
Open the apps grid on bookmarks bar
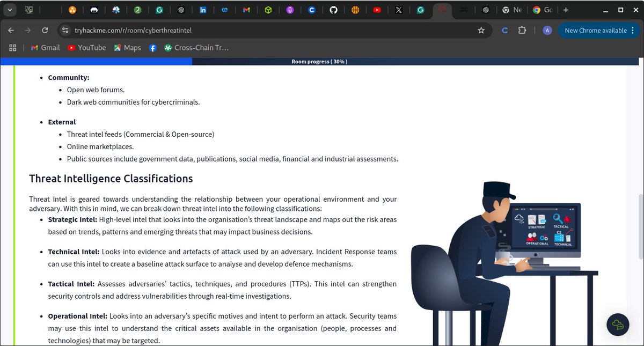point(13,48)
